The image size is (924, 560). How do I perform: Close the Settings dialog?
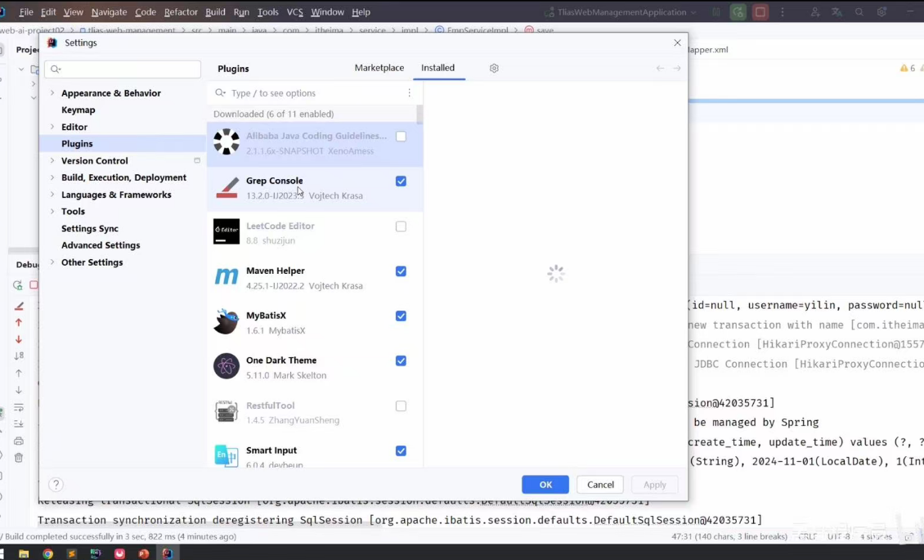click(677, 43)
